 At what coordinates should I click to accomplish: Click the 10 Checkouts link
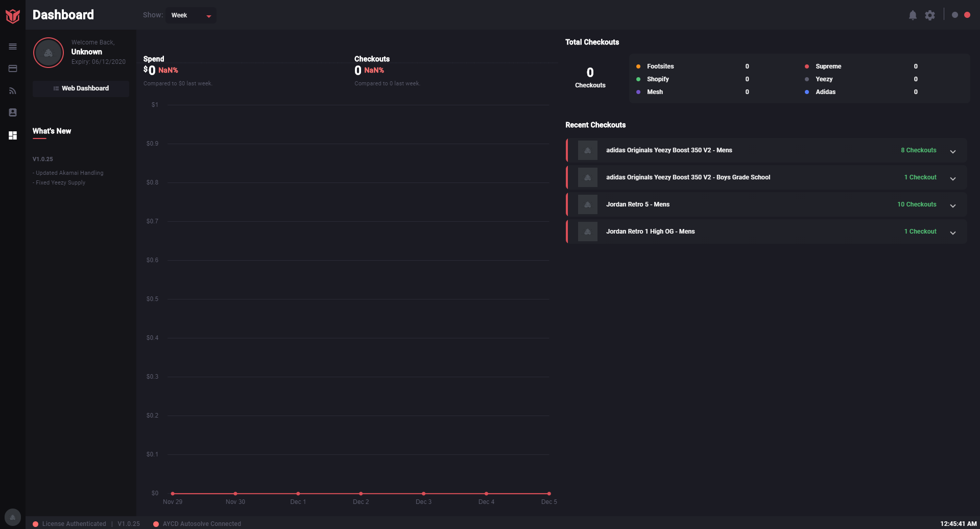917,204
